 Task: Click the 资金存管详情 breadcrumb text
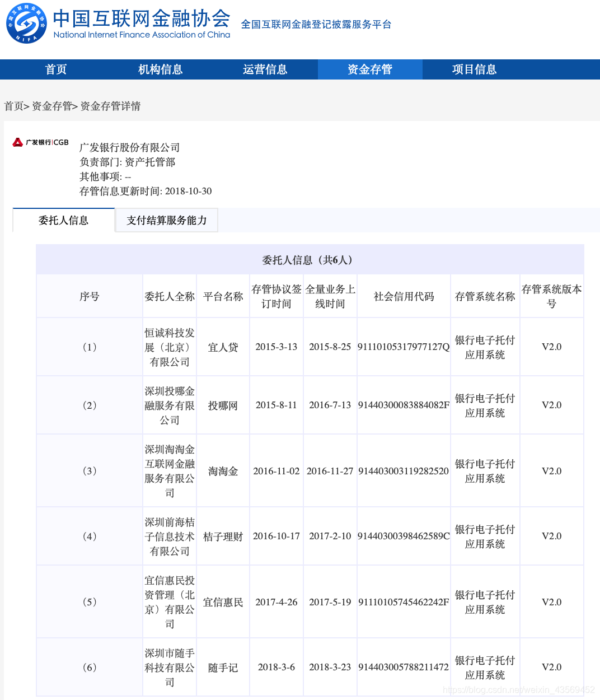tap(110, 106)
